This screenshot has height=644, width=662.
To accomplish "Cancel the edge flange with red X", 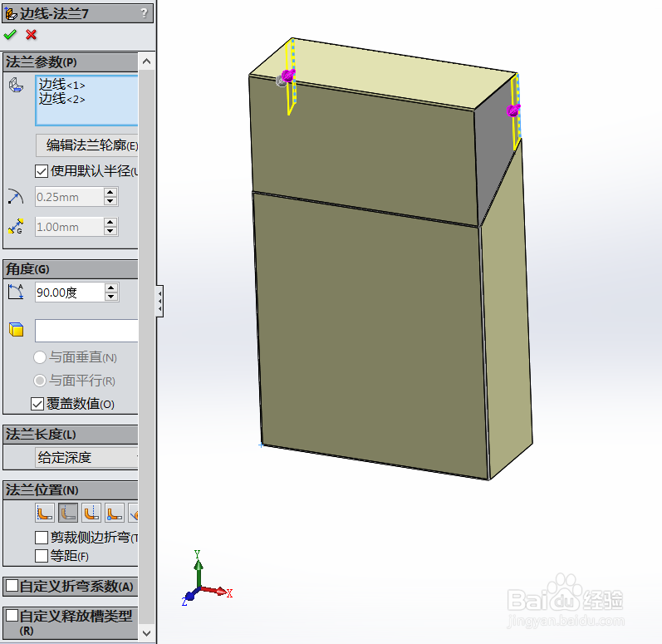I will coord(31,35).
